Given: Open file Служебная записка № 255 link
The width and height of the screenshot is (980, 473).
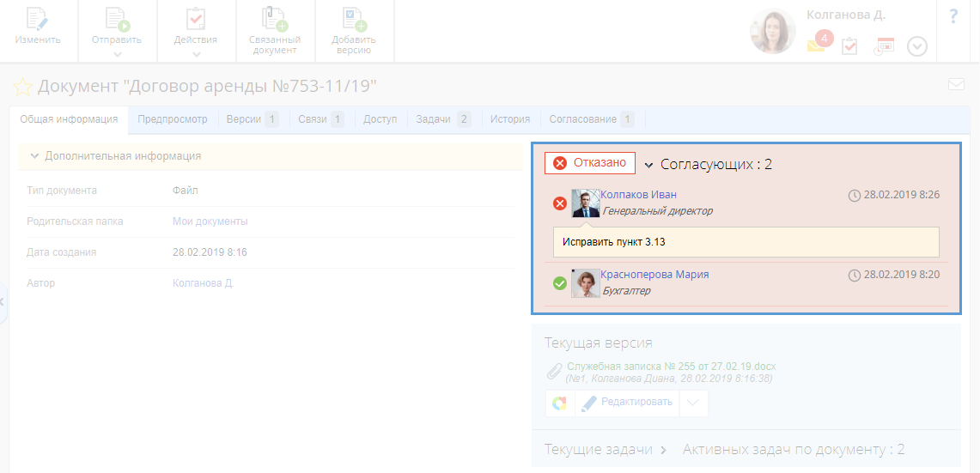Looking at the screenshot, I should [x=672, y=367].
